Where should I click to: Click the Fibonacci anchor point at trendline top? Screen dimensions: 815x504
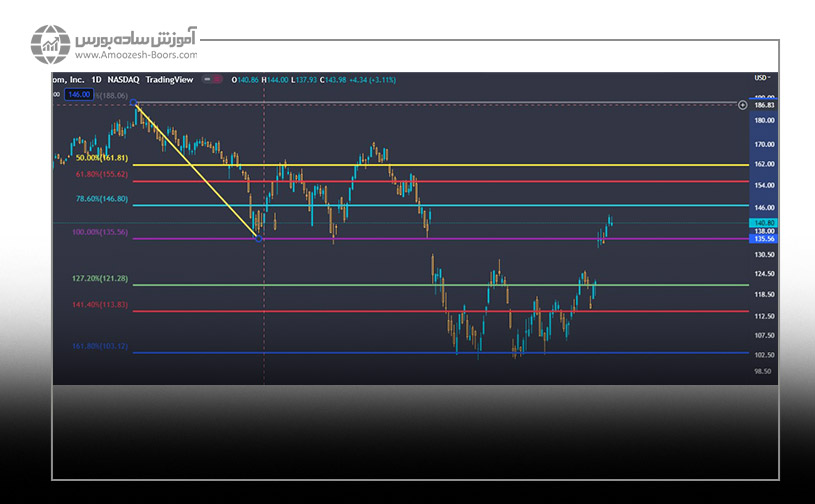click(135, 102)
